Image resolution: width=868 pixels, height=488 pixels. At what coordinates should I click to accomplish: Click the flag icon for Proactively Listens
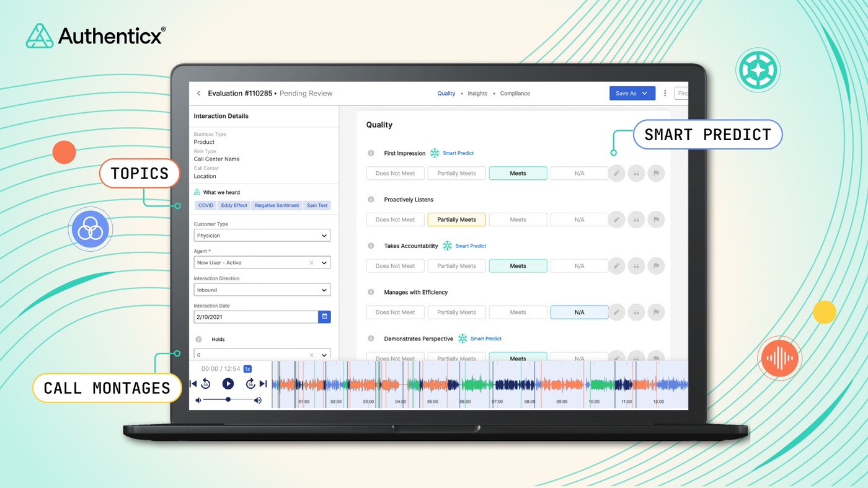pos(656,220)
